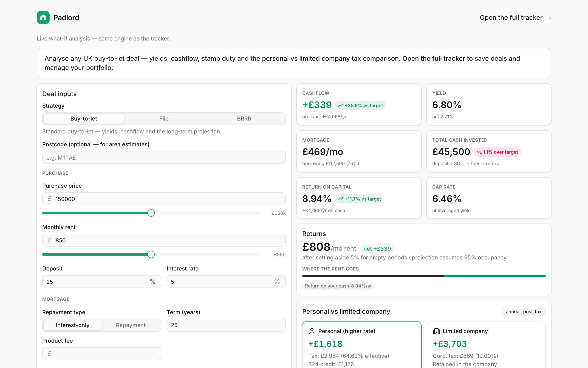The height and width of the screenshot is (368, 588).
Task: Choose Interest-only repayment type
Action: click(x=73, y=325)
